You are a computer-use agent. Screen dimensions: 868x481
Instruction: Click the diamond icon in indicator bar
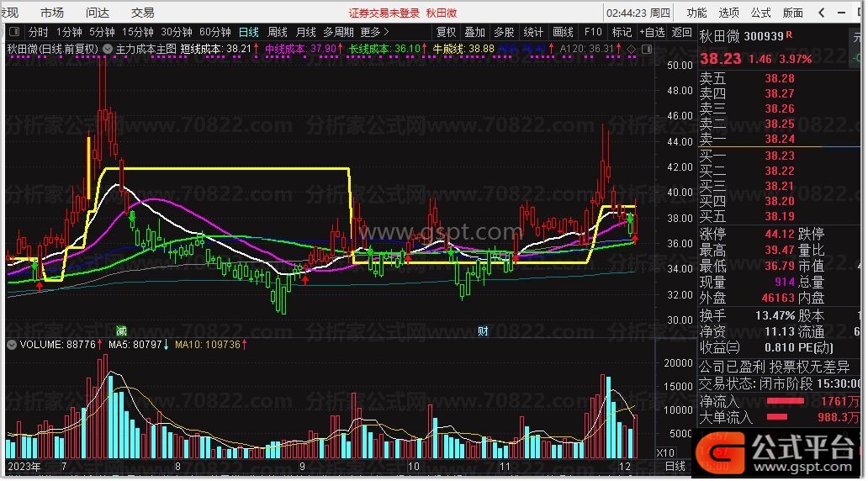[x=631, y=50]
